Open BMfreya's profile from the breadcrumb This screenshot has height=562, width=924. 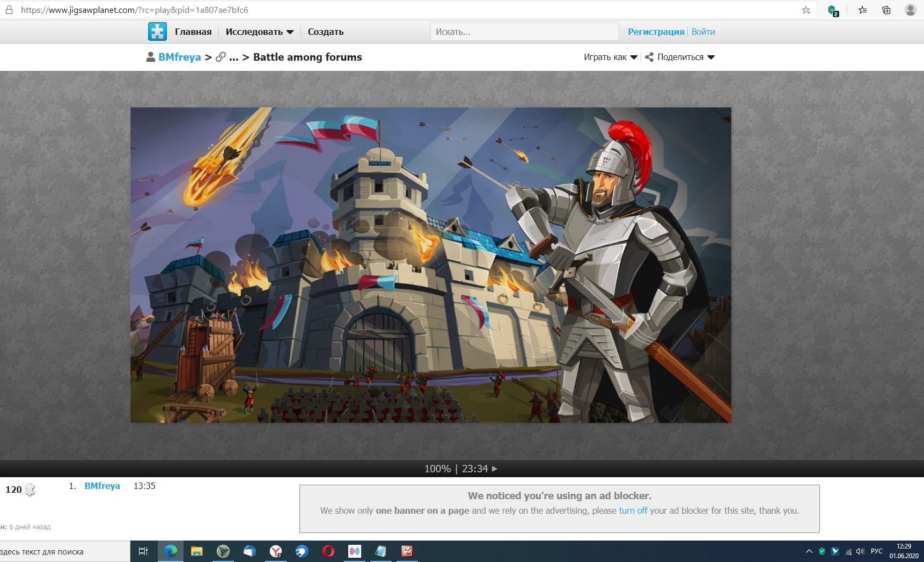180,57
